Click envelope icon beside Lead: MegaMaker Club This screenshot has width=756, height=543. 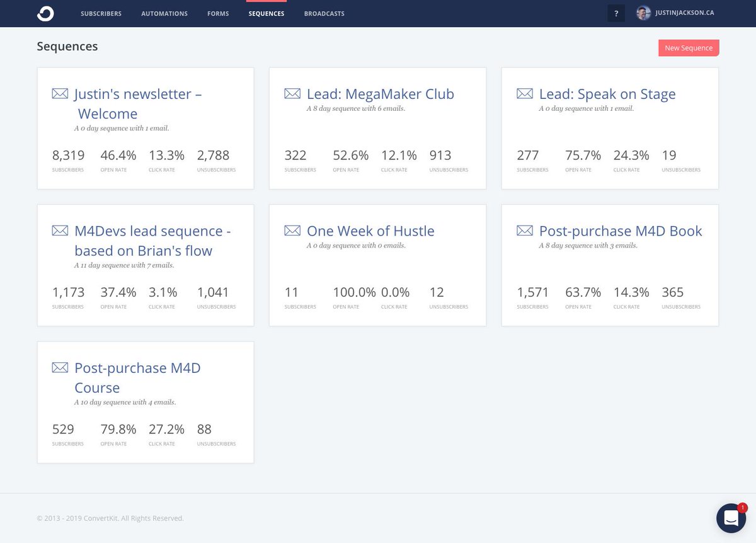click(292, 94)
